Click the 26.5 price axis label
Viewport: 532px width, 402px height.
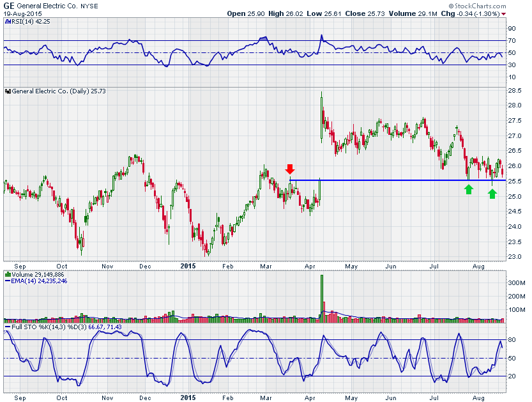coord(515,151)
